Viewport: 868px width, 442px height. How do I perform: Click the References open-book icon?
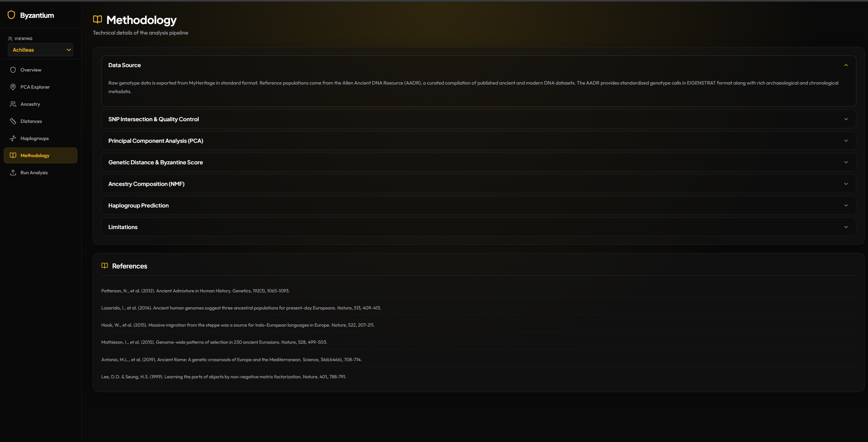(105, 265)
